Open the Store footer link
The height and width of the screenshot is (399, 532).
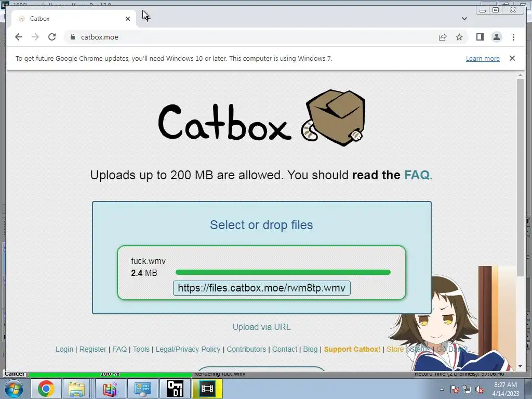(x=395, y=349)
